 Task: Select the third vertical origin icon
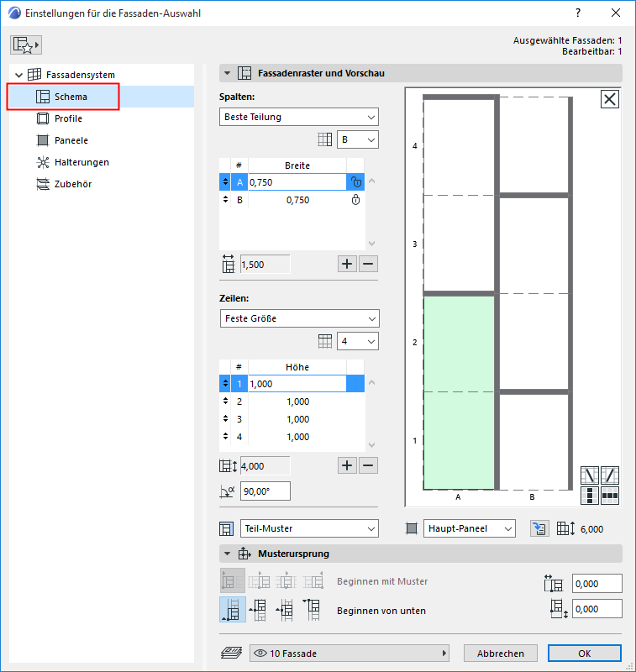click(x=285, y=610)
